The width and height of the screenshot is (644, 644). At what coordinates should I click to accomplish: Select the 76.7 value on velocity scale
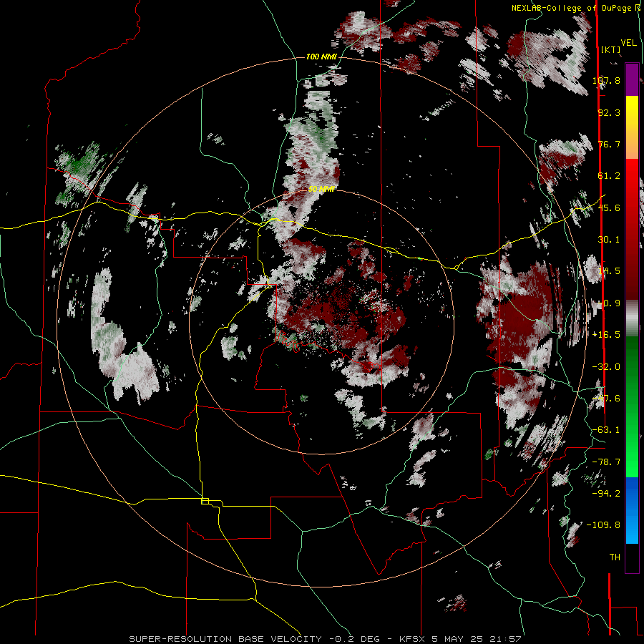click(x=609, y=144)
